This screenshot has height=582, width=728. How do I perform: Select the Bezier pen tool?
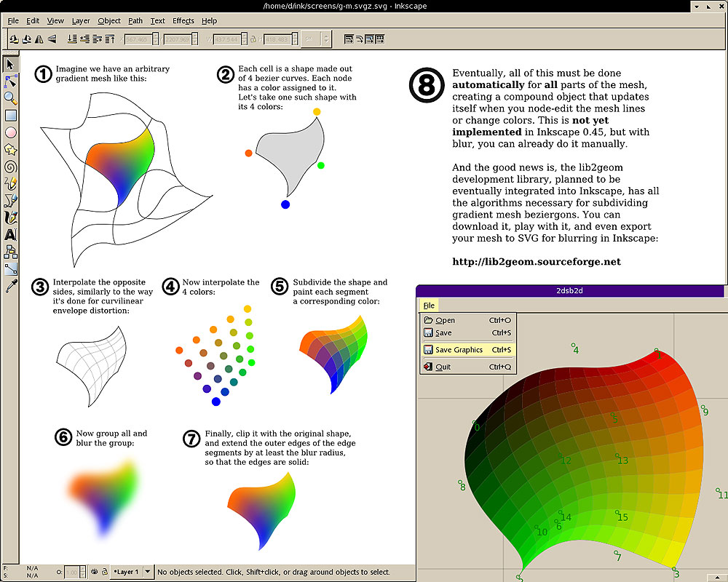click(10, 201)
